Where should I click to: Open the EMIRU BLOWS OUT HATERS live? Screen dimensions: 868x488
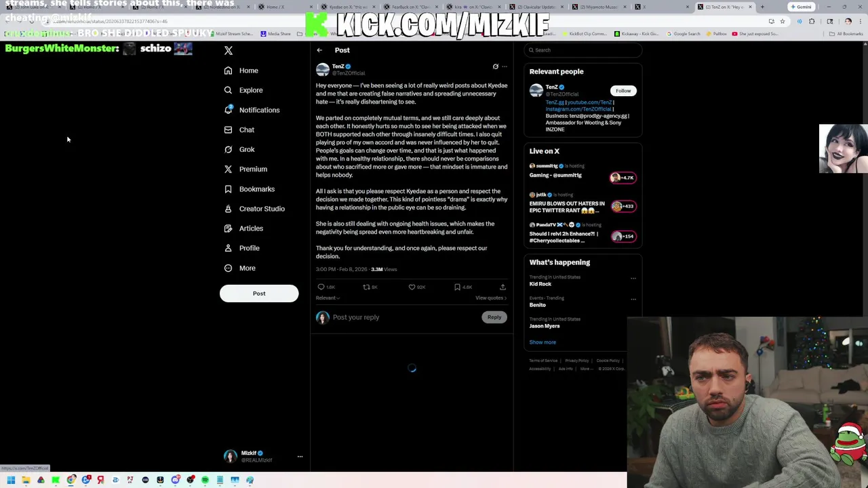point(567,207)
